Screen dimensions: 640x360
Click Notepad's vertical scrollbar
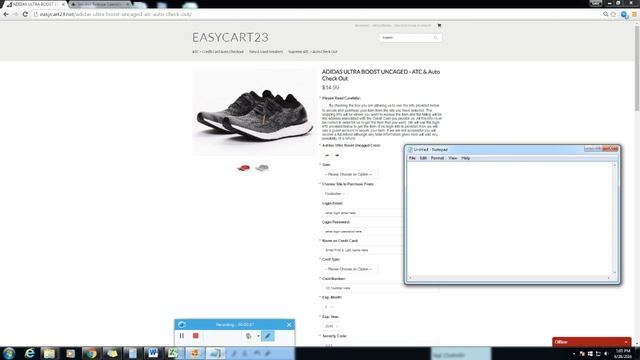pyautogui.click(x=614, y=218)
